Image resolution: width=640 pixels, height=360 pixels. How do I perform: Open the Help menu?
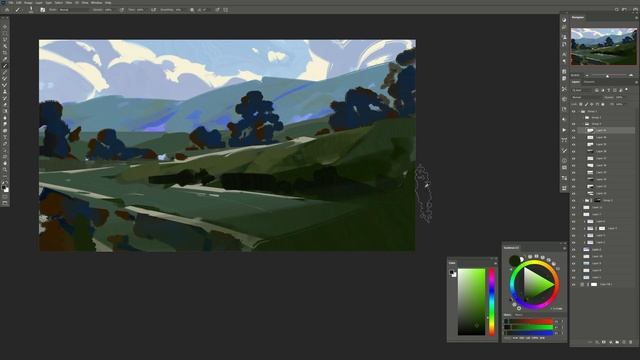(x=108, y=2)
